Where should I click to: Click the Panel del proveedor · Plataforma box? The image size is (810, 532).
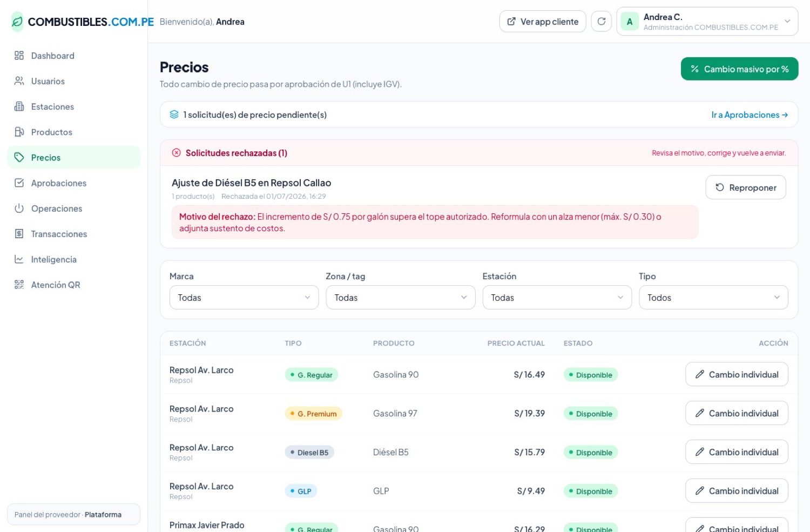tap(73, 515)
